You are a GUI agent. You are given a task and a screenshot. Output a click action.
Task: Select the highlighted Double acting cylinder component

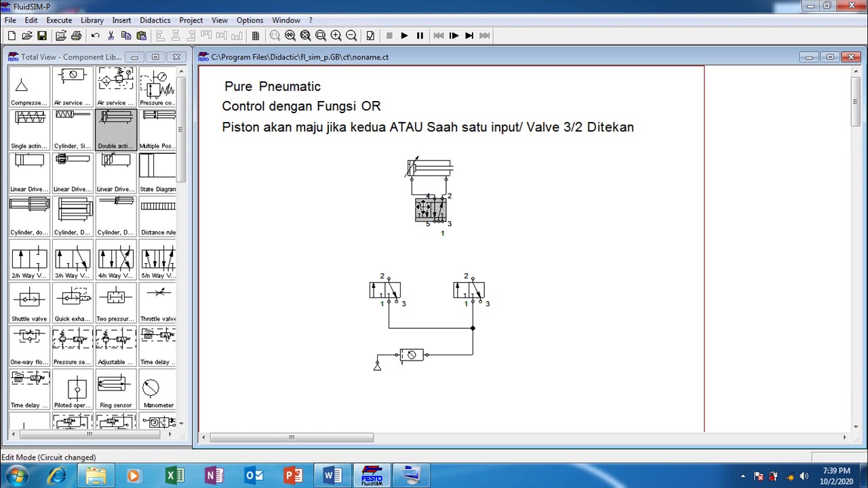[x=116, y=130]
